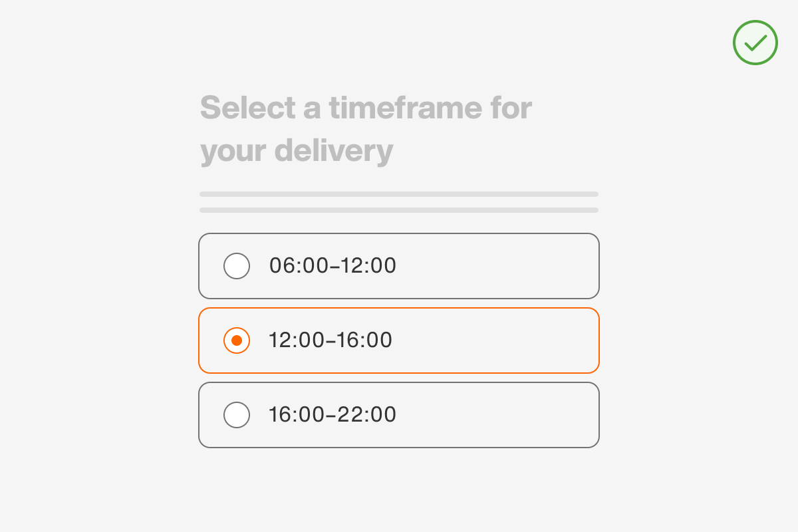Click the word "delivery" in the heading
Screen dimensions: 798x532
point(334,152)
